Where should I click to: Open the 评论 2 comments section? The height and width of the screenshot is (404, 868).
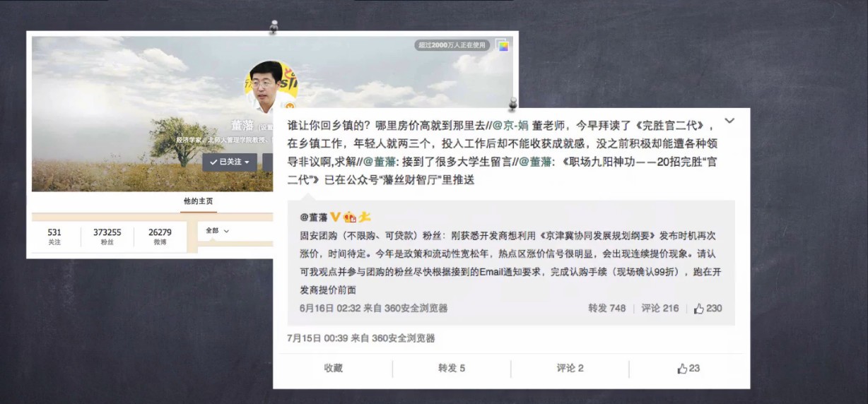pos(570,368)
